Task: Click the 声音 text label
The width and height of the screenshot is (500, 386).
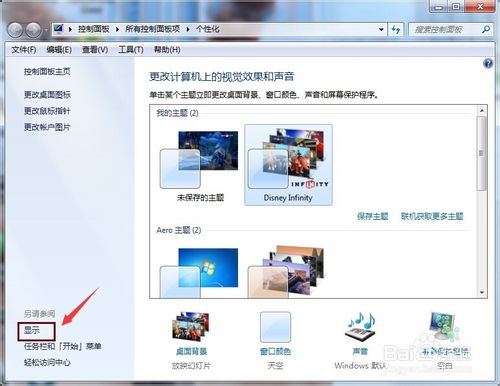Action: pyautogui.click(x=360, y=351)
